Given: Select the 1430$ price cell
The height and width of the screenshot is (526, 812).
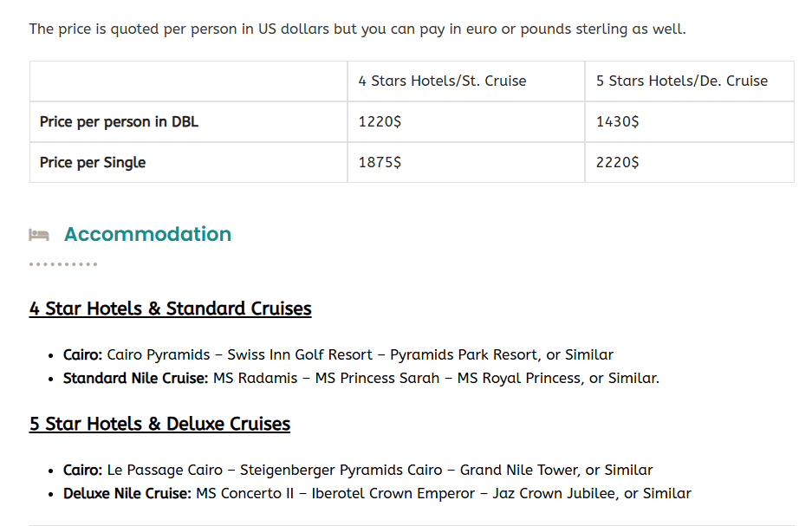Looking at the screenshot, I should click(x=617, y=122).
